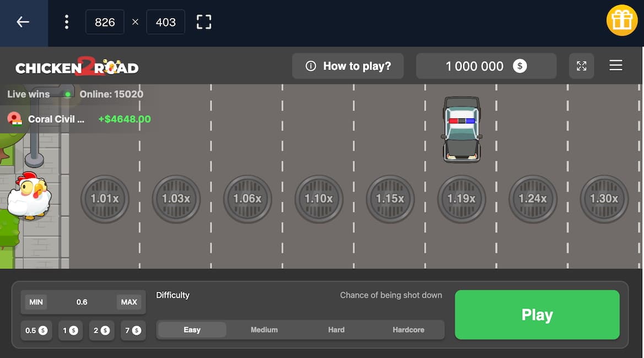The image size is (644, 358).
Task: Set bet to MIN
Action: [36, 302]
